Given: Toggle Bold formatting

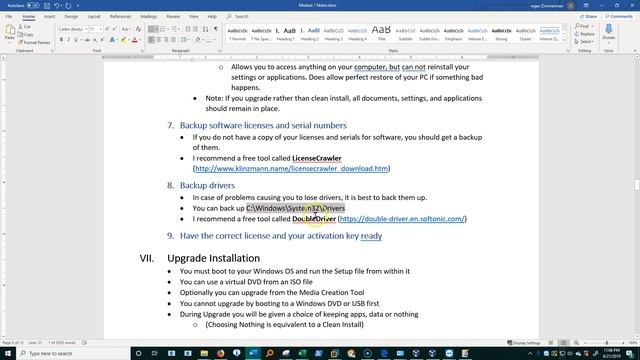Looking at the screenshot, I should [x=61, y=40].
